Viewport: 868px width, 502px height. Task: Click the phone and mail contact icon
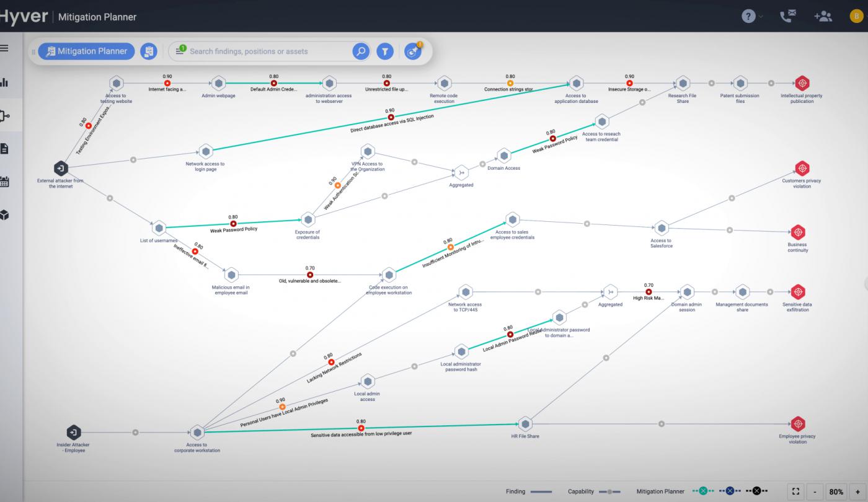[x=787, y=16]
